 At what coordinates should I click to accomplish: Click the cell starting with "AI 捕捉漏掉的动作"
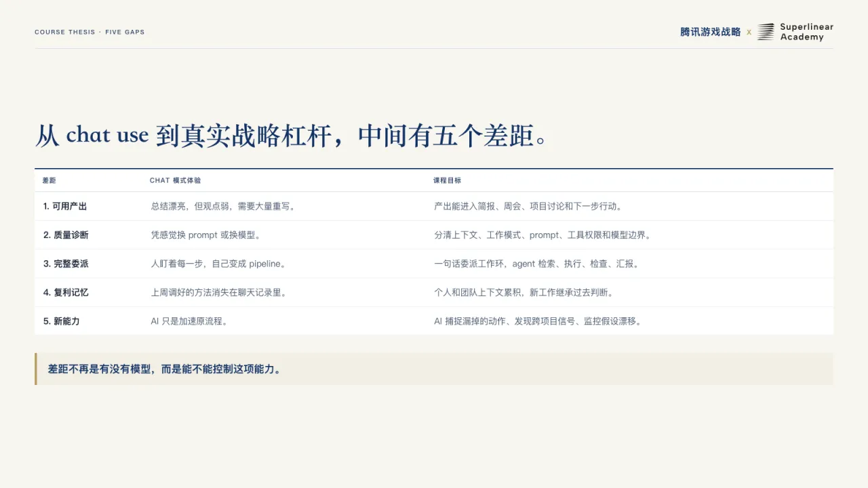538,321
